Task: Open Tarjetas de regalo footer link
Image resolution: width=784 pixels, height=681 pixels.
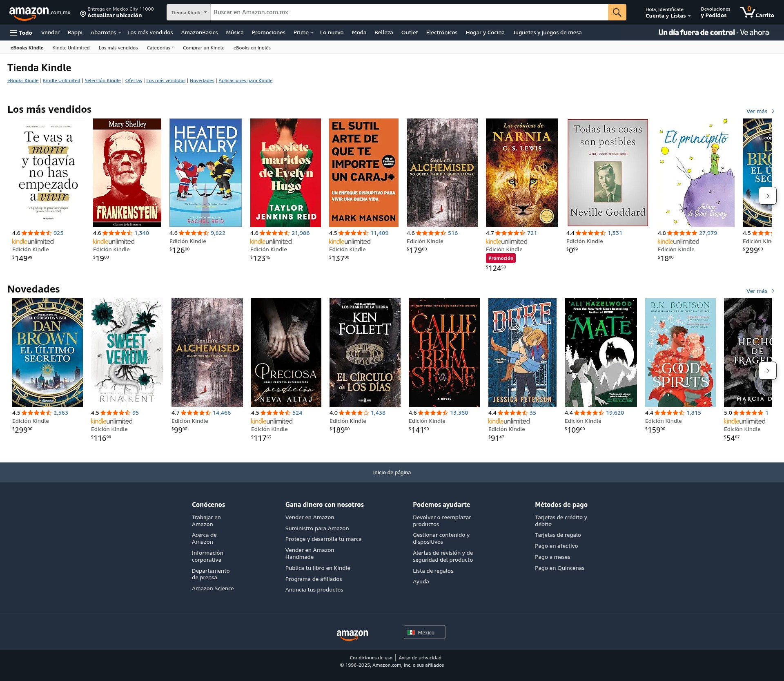Action: pyautogui.click(x=558, y=535)
